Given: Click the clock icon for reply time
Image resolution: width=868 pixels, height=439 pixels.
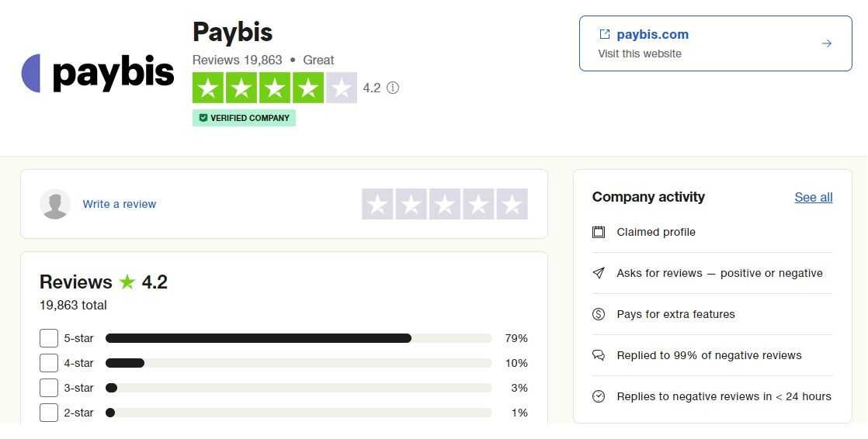Looking at the screenshot, I should point(599,396).
